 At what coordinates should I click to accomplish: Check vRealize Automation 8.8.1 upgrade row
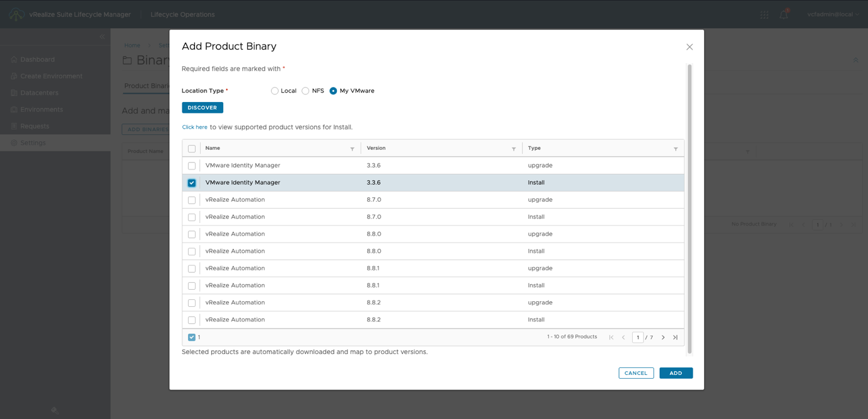(192, 268)
